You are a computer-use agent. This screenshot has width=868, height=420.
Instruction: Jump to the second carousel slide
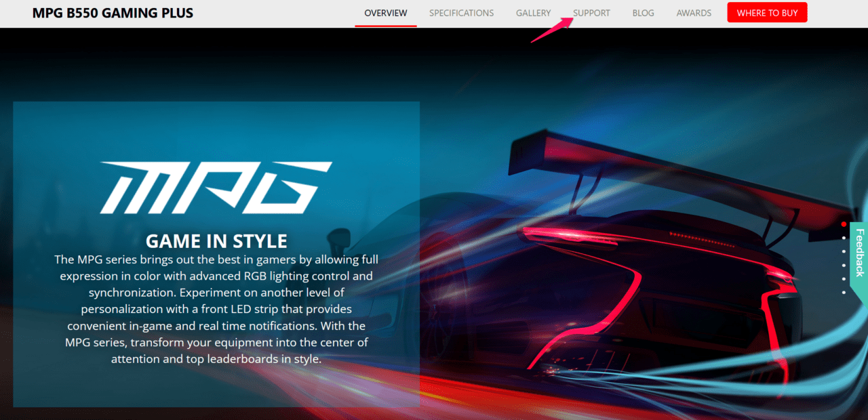coord(844,238)
